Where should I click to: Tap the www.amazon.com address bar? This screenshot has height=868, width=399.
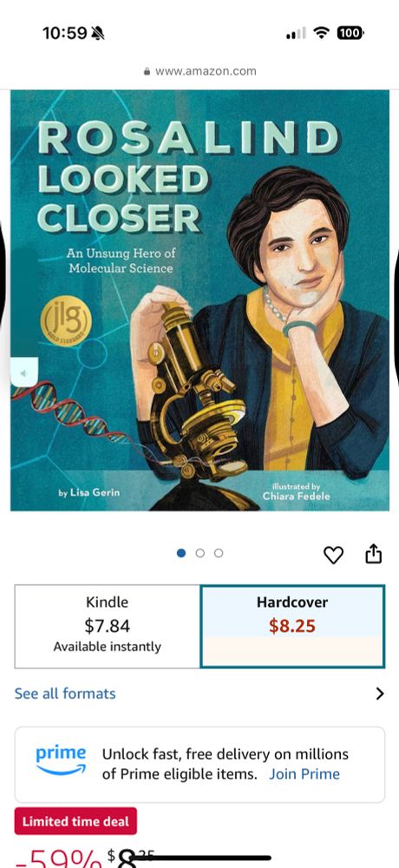coord(199,71)
